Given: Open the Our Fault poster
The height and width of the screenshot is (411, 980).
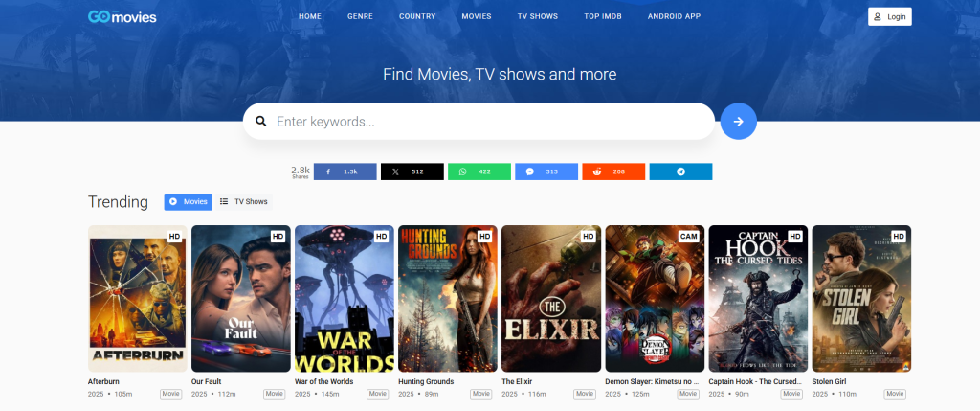Looking at the screenshot, I should pos(240,298).
